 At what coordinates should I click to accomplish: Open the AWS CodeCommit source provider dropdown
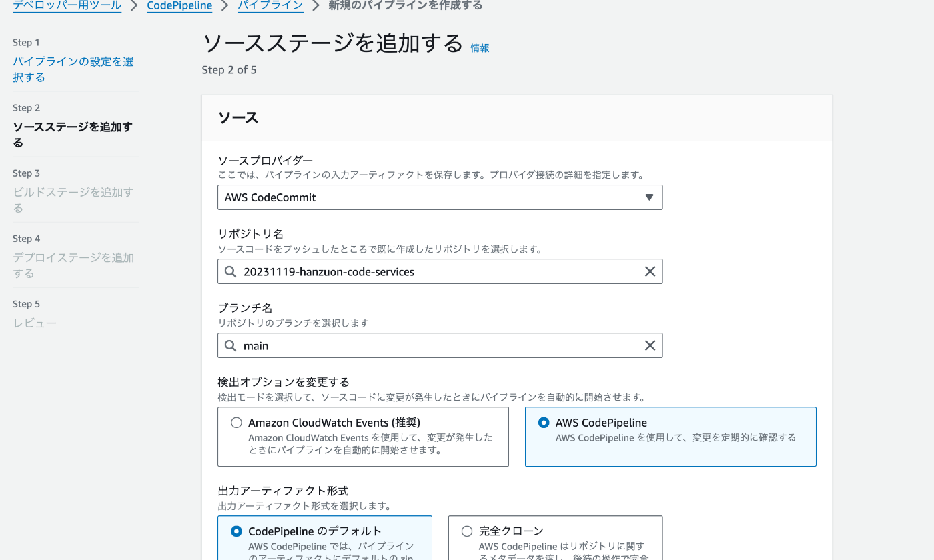click(x=440, y=197)
